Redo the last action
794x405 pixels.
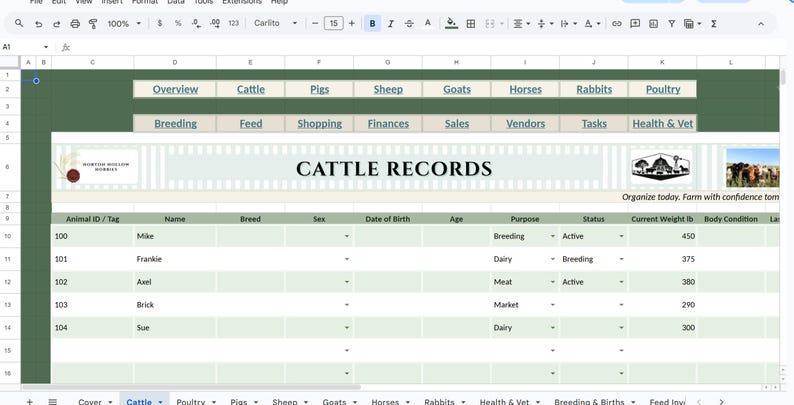pos(57,23)
